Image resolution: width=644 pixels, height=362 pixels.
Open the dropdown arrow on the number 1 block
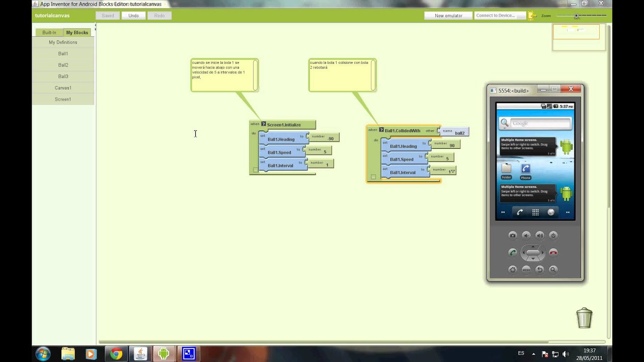(453, 171)
